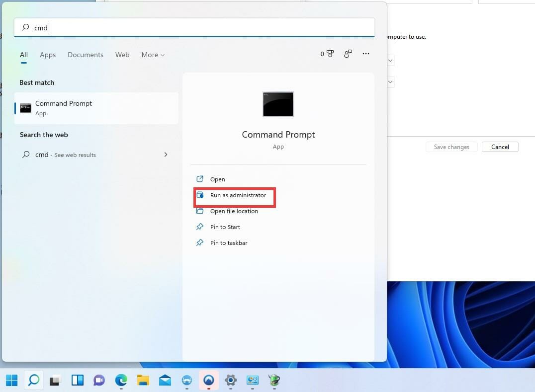Pin Command Prompt to taskbar

(229, 242)
